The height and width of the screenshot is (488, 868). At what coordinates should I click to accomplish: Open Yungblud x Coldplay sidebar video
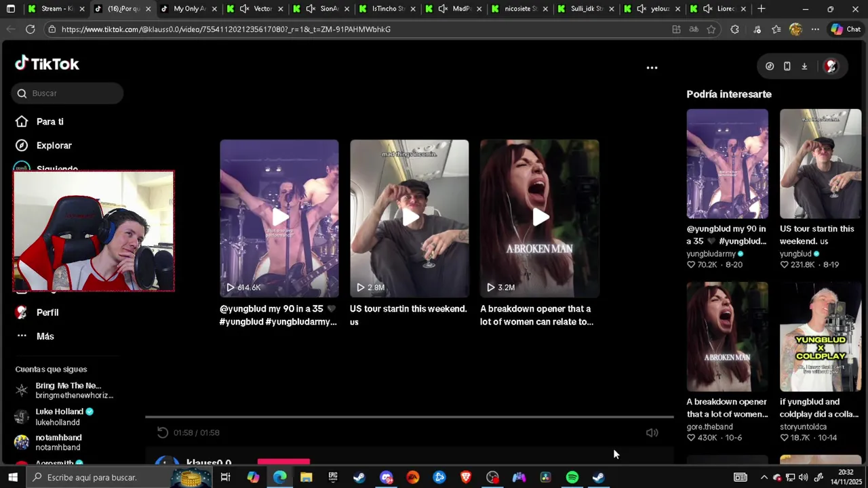point(821,337)
